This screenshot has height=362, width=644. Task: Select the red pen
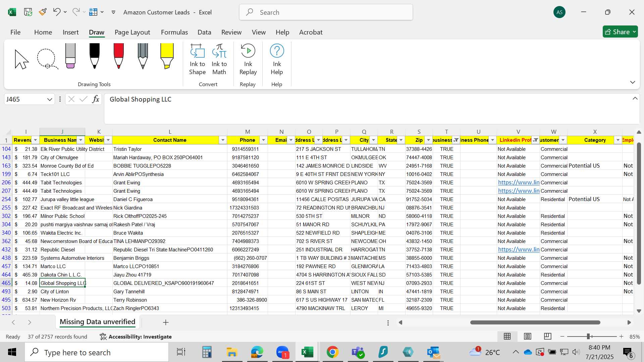[119, 56]
